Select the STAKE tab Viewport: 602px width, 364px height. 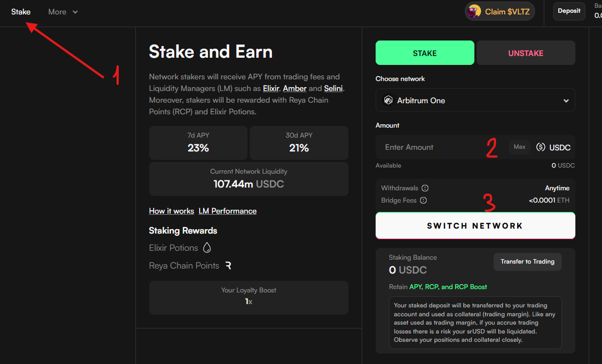coord(424,53)
